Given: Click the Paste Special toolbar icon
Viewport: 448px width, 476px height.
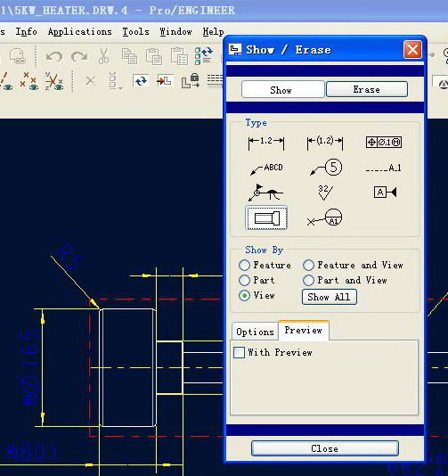Looking at the screenshot, I should pyautogui.click(x=179, y=56).
